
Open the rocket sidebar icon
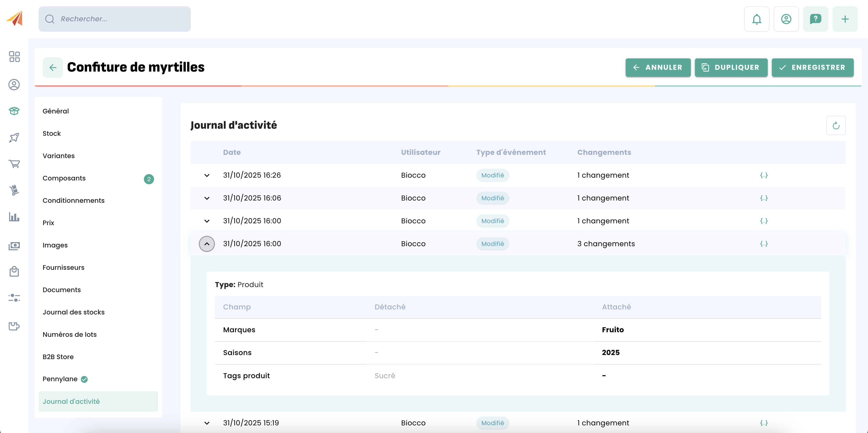(14, 138)
